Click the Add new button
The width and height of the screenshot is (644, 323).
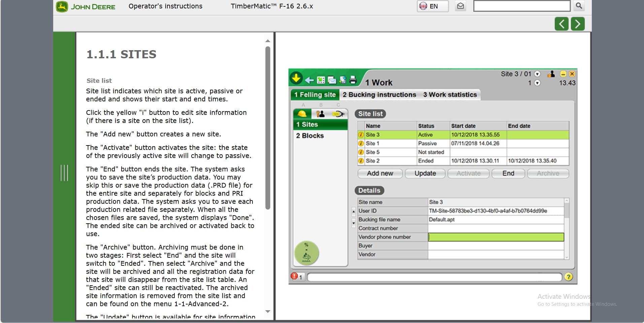(x=380, y=173)
